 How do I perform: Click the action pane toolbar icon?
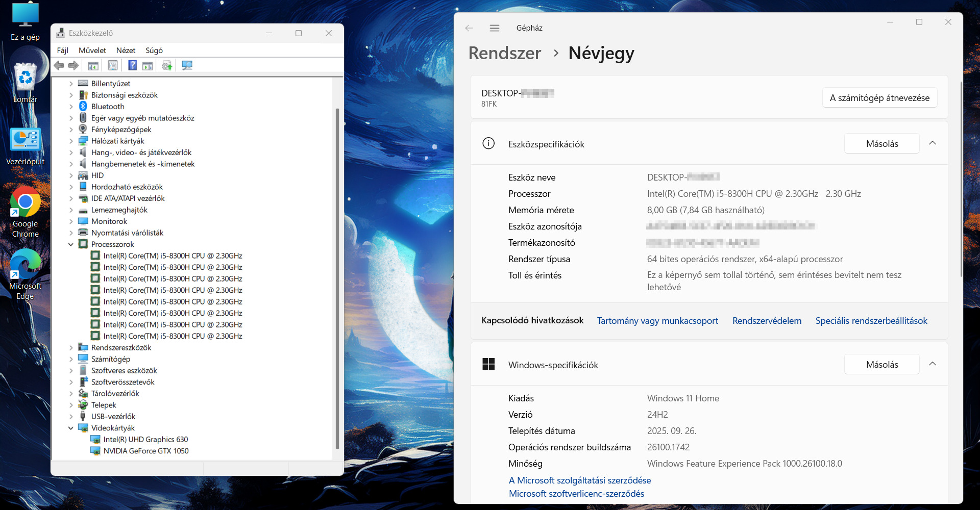click(148, 65)
